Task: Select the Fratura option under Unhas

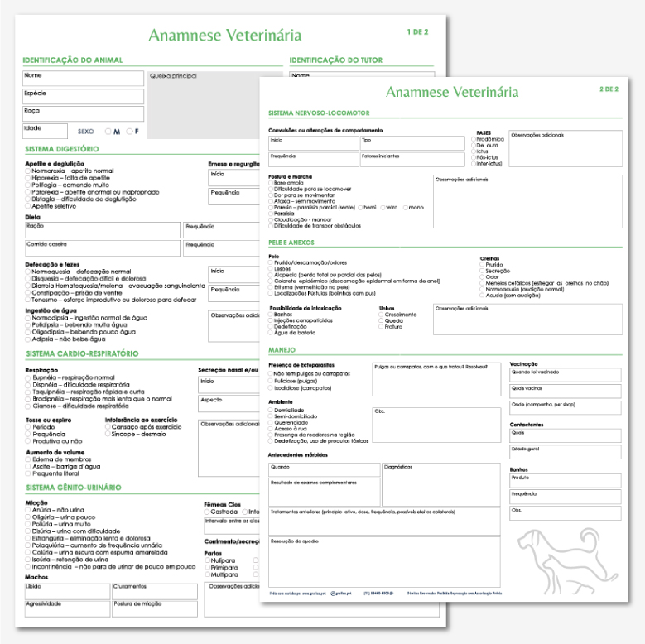Action: pos(381,327)
